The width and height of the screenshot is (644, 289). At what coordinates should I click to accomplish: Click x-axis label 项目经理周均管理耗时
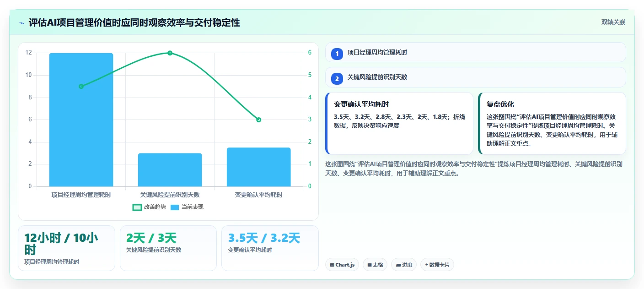point(81,195)
